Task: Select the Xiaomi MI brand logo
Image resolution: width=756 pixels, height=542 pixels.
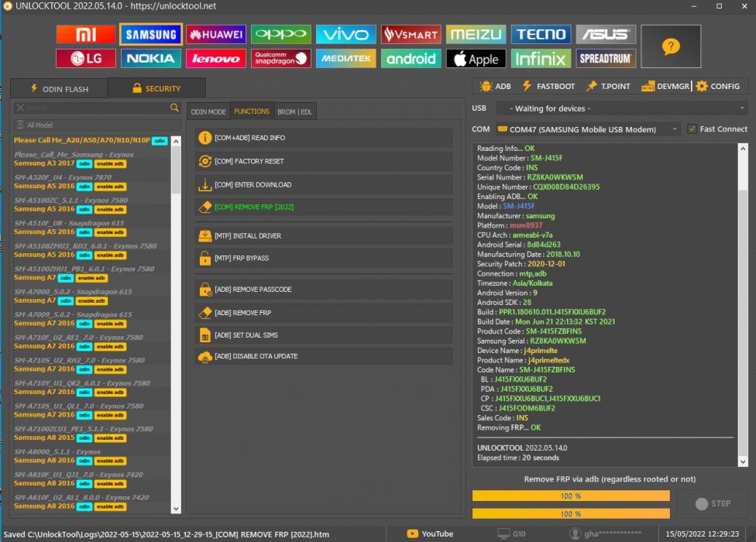Action: 86,34
